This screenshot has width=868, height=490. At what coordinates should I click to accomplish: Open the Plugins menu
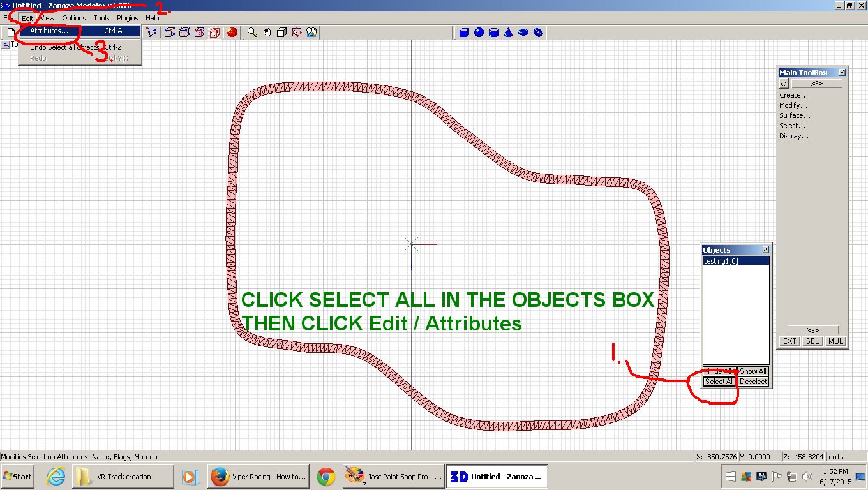(x=128, y=18)
